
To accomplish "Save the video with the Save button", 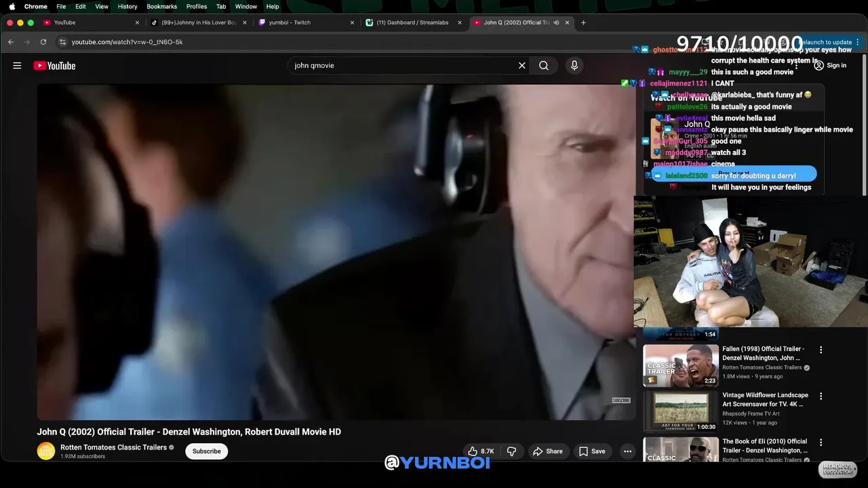I will (592, 451).
